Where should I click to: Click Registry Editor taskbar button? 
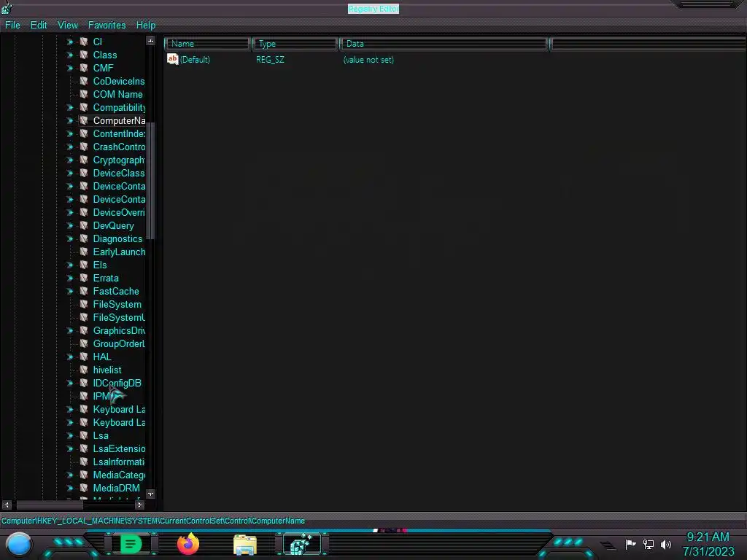click(302, 544)
